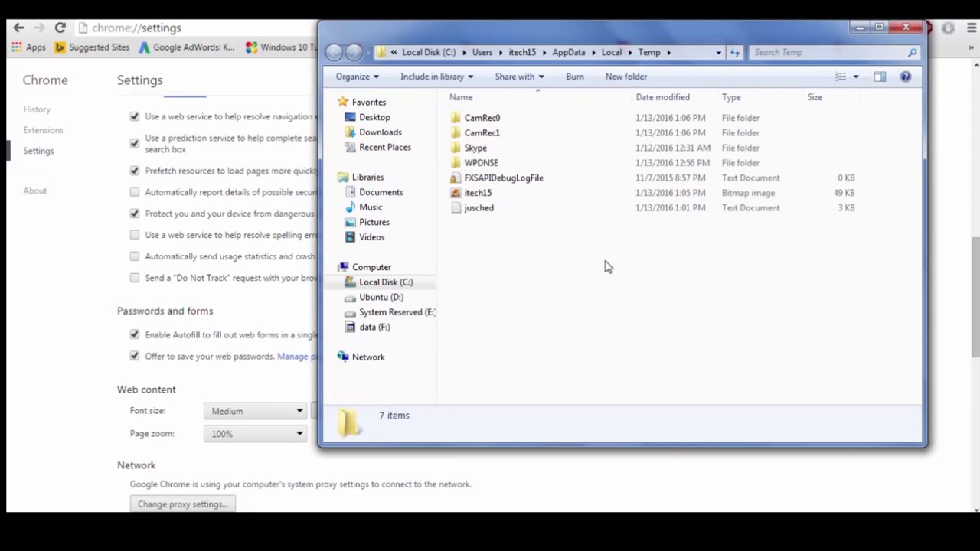The width and height of the screenshot is (980, 551).
Task: Click New folder button
Action: pyautogui.click(x=626, y=77)
